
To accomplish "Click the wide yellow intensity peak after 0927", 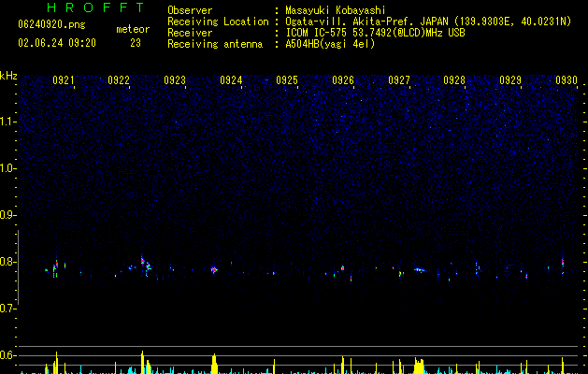I will 419,366.
